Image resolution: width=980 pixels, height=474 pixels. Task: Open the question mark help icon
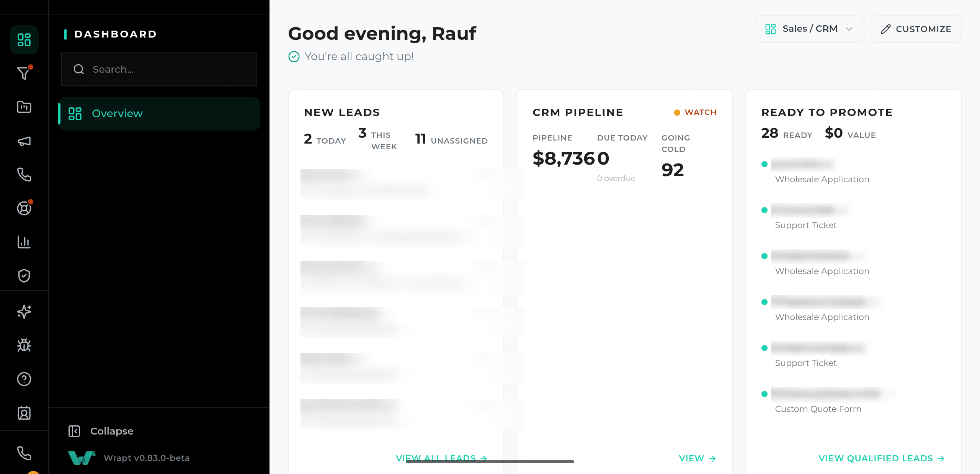coord(24,379)
